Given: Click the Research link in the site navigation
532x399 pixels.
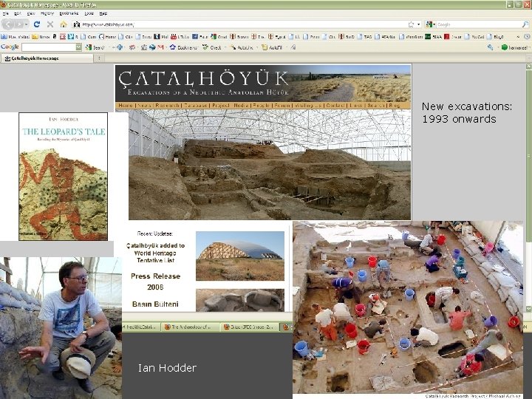Looking at the screenshot, I should [167, 106].
